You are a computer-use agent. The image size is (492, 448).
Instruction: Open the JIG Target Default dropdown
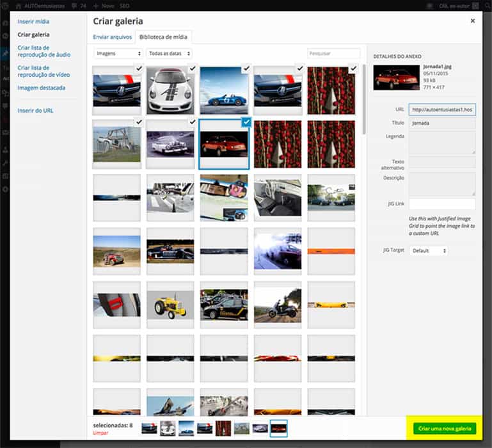428,250
